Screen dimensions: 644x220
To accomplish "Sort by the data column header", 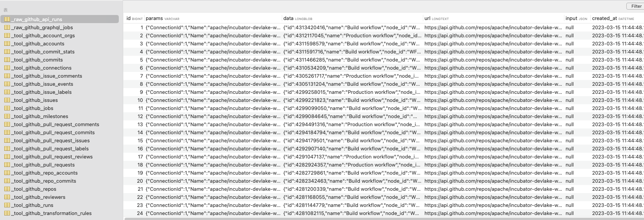I will [x=298, y=18].
